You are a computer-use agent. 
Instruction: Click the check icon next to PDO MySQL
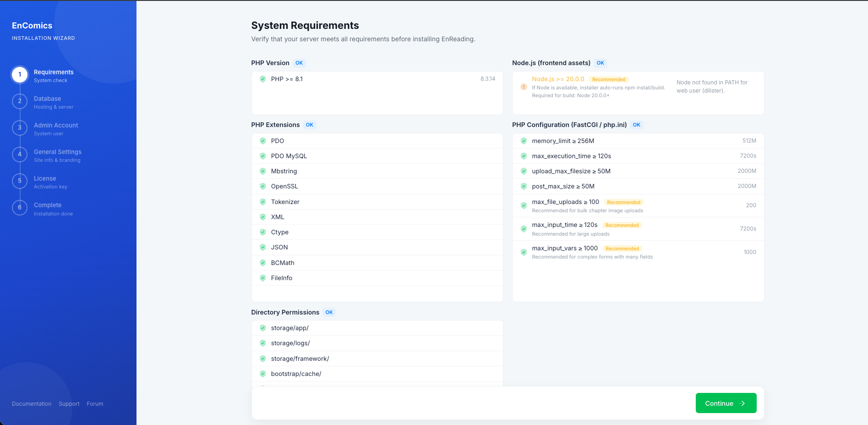pyautogui.click(x=263, y=156)
